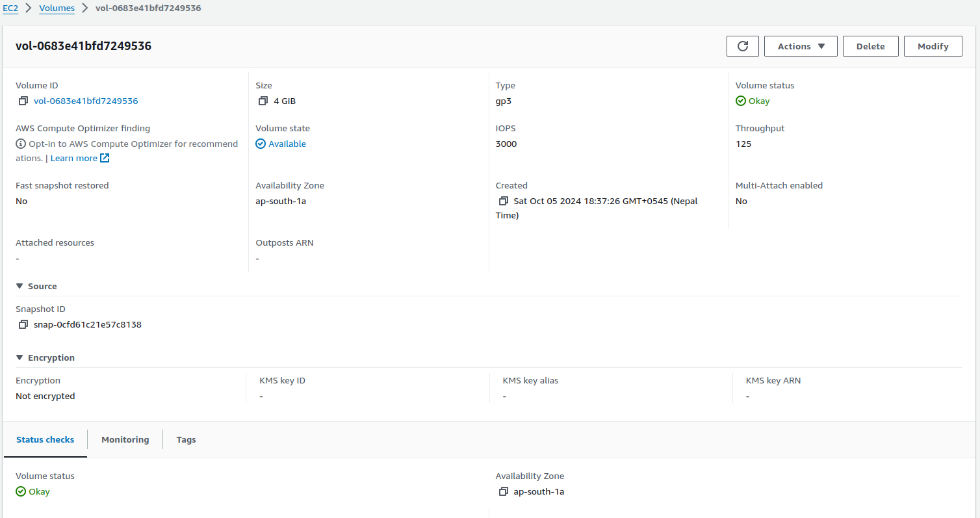This screenshot has width=980, height=518.
Task: Open the Tags tab
Action: [x=186, y=440]
